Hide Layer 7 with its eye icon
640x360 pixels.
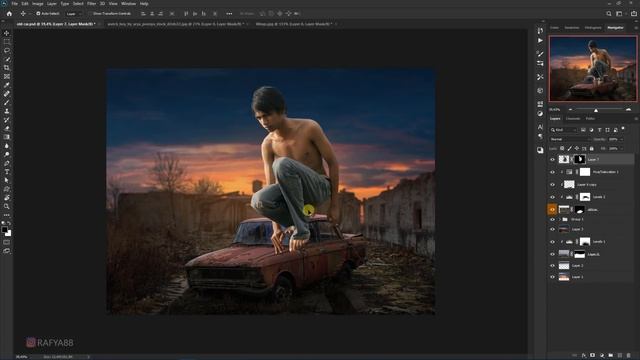click(x=552, y=160)
